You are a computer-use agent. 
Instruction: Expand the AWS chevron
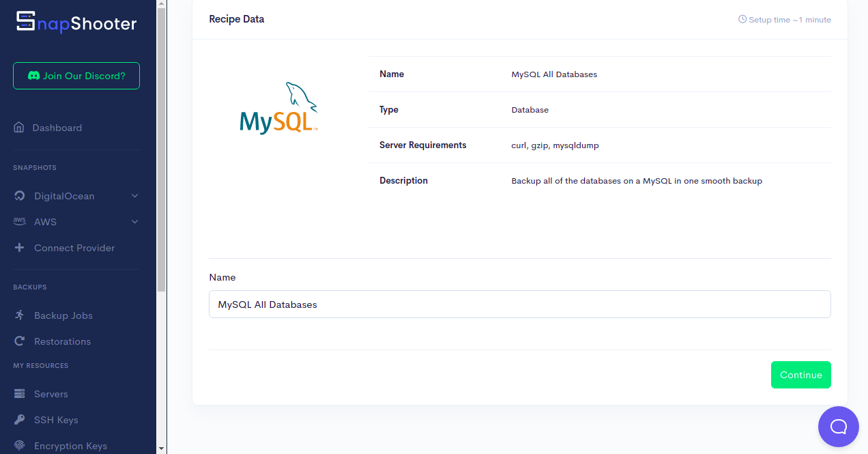pos(134,222)
